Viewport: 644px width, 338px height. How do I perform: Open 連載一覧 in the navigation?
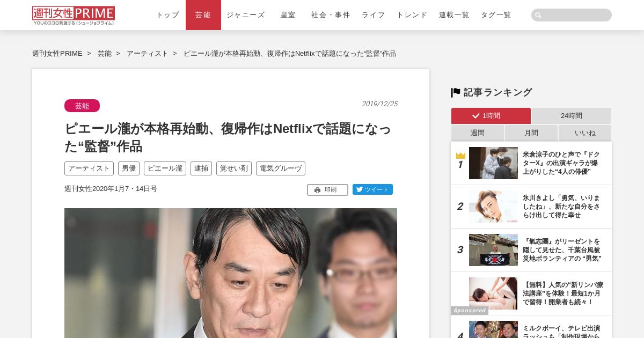pos(454,15)
